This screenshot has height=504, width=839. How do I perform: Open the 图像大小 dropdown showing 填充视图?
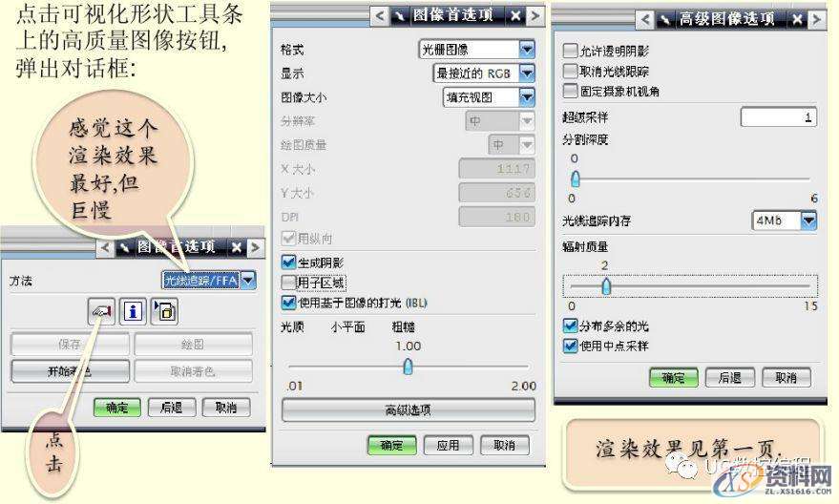pos(489,97)
